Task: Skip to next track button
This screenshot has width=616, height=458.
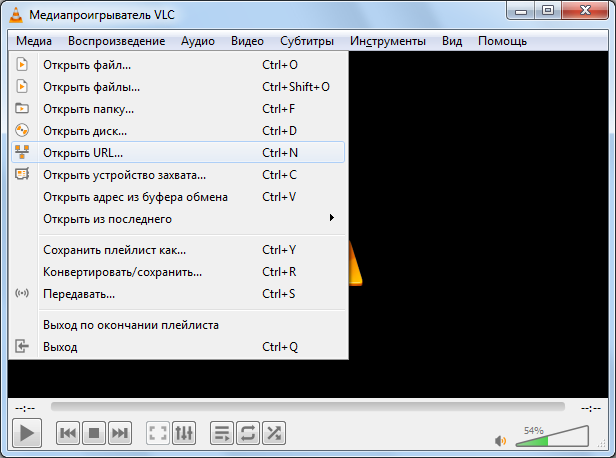Action: [120, 433]
